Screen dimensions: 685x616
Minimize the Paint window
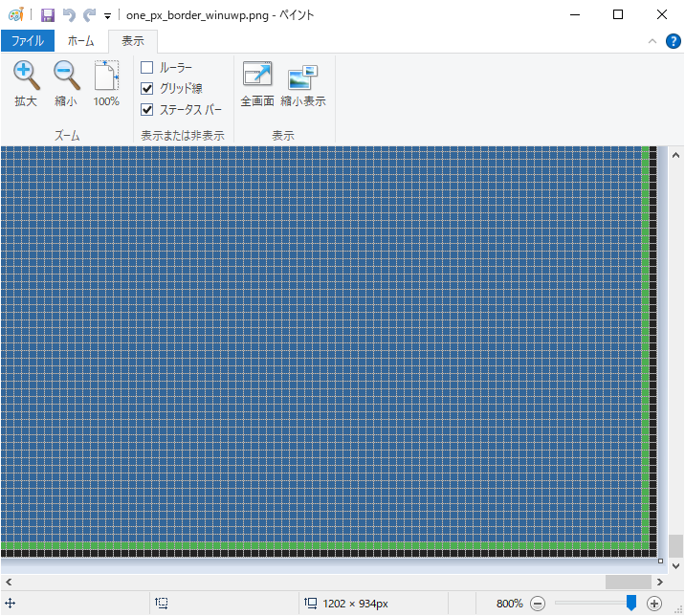coord(575,15)
